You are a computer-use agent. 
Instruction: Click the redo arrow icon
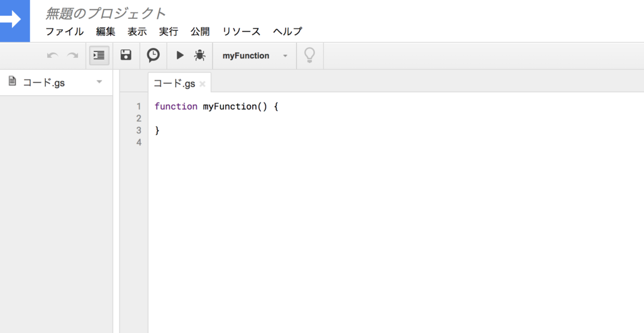pos(73,55)
